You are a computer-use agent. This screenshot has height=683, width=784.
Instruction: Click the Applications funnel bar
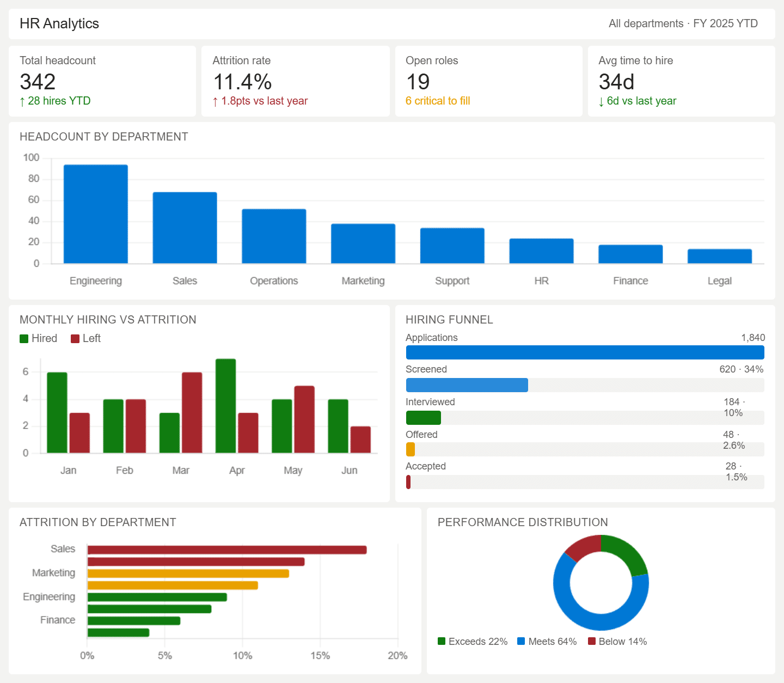coord(585,352)
